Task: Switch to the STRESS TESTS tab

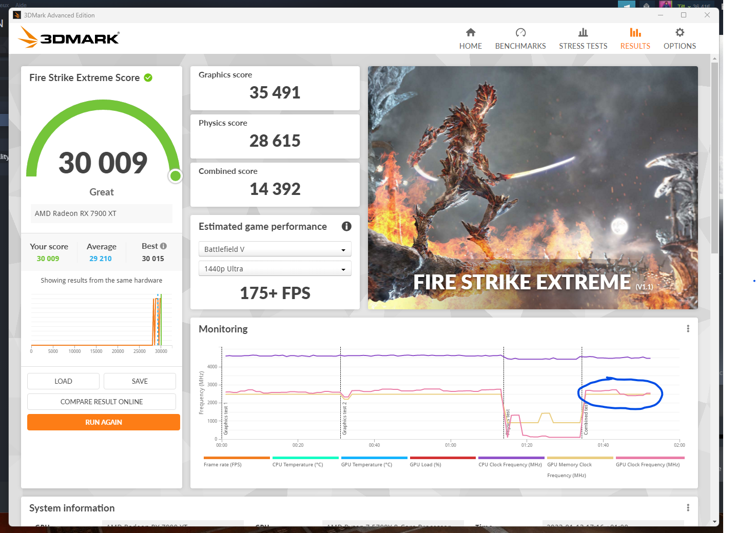Action: pyautogui.click(x=583, y=39)
